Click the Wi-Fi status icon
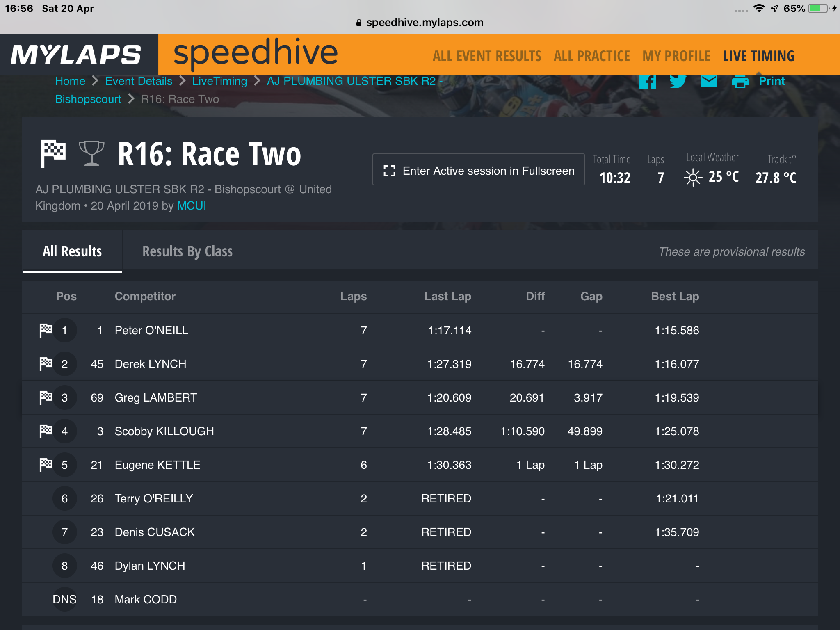The image size is (840, 630). tap(759, 8)
